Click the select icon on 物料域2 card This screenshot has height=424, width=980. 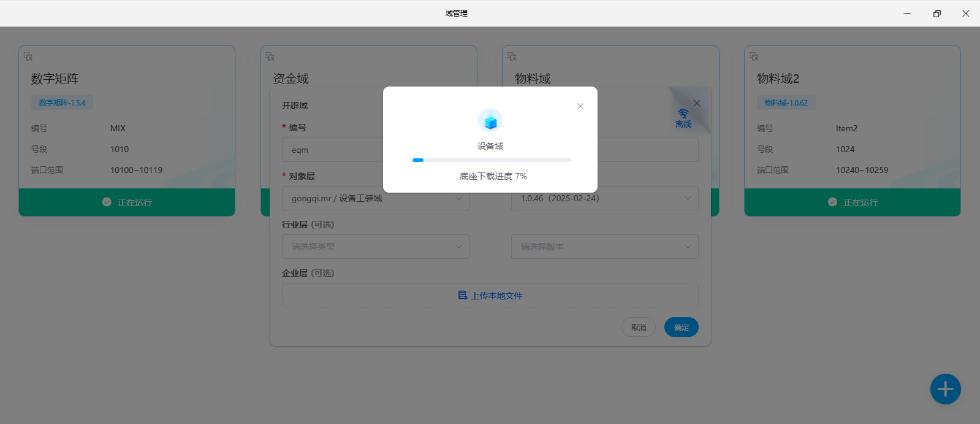coord(754,56)
